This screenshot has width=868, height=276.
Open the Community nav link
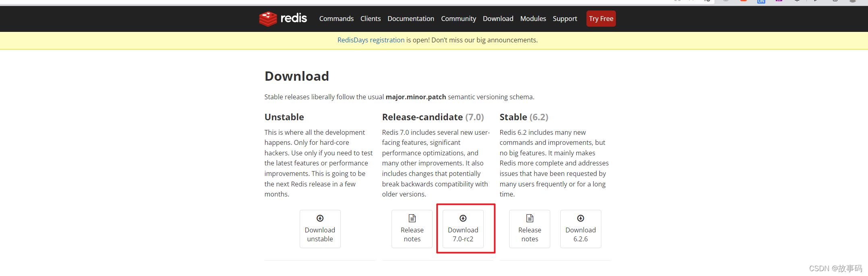pos(458,19)
